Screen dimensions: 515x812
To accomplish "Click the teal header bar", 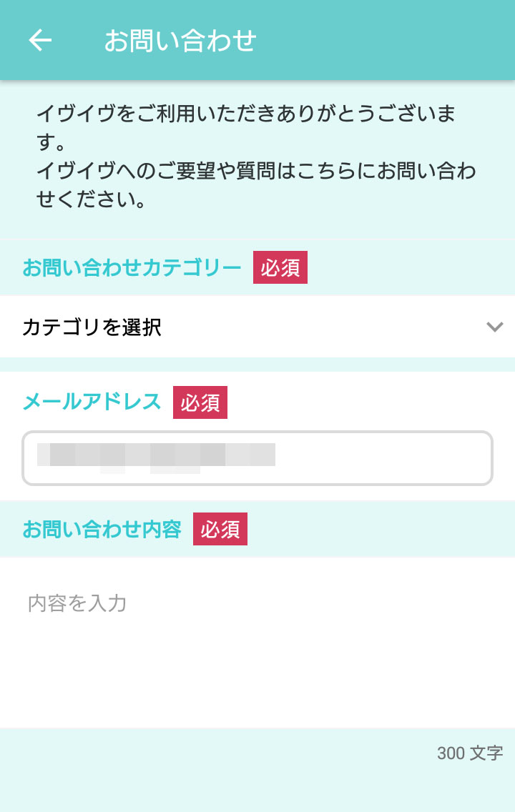I will 257,40.
